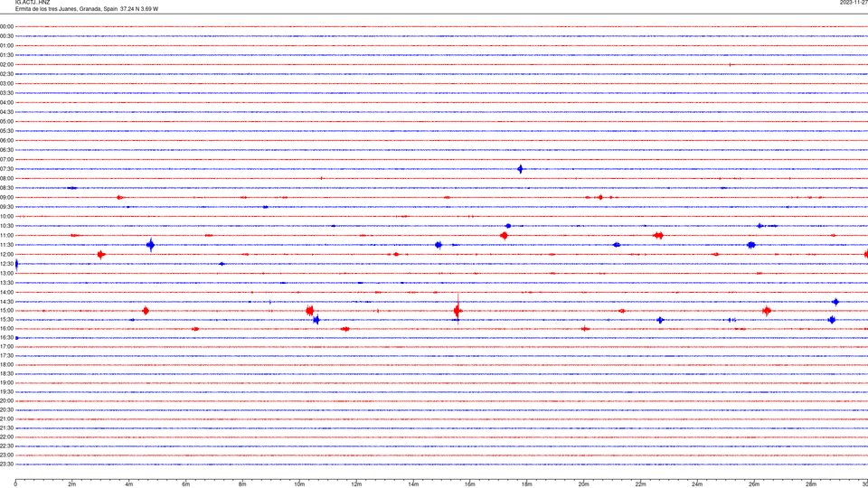The width and height of the screenshot is (868, 488).
Task: Select the 04:00 row label
Action: tap(6, 102)
